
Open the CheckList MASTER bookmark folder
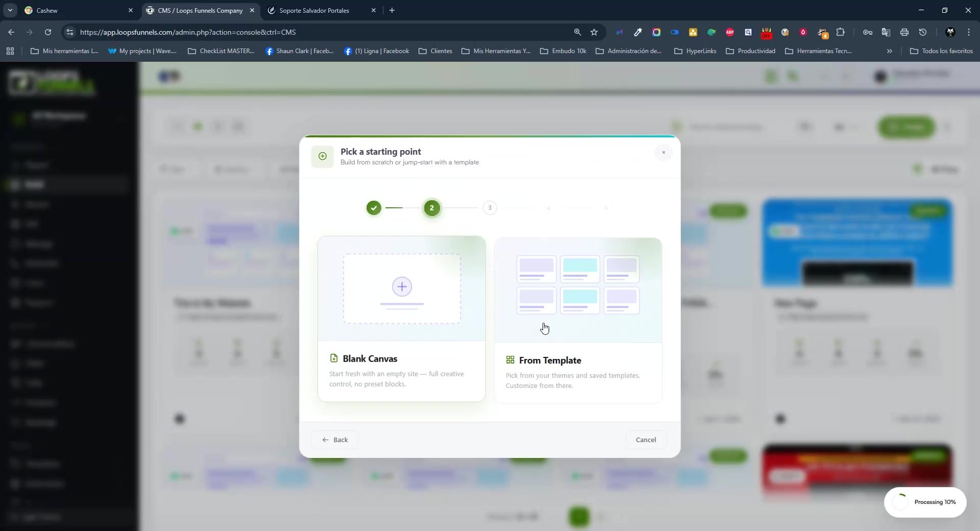222,51
